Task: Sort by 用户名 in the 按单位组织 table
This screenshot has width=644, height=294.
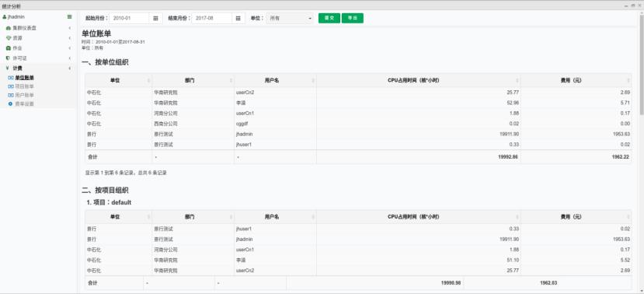Action: [x=275, y=81]
